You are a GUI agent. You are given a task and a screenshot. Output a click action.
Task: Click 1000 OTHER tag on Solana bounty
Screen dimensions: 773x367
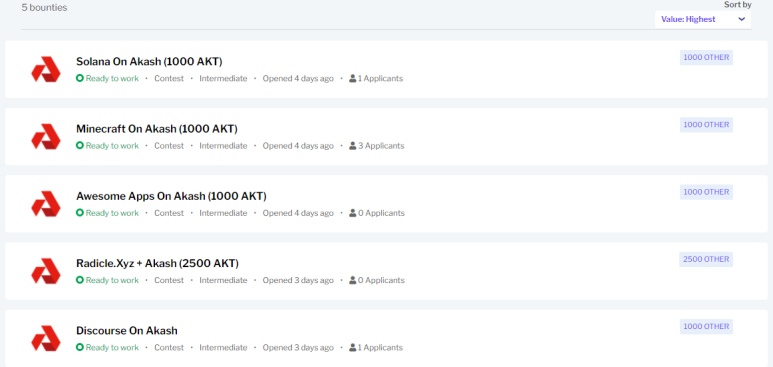coord(706,57)
